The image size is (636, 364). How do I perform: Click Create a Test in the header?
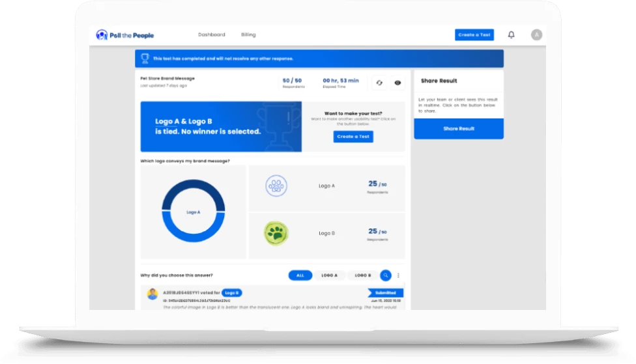point(474,35)
